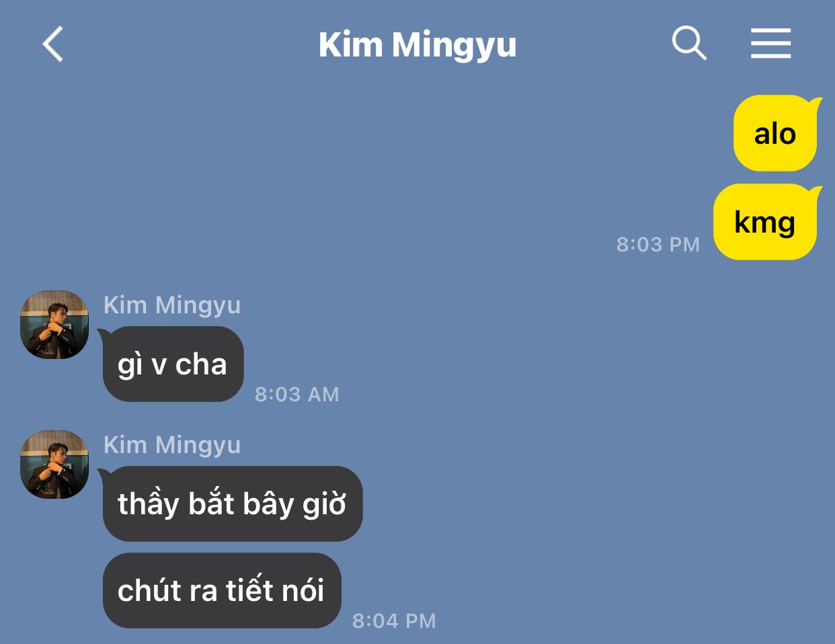Open Kim Mingyu's avatar beside 'gì v cha'
The height and width of the screenshot is (644, 835).
point(54,325)
